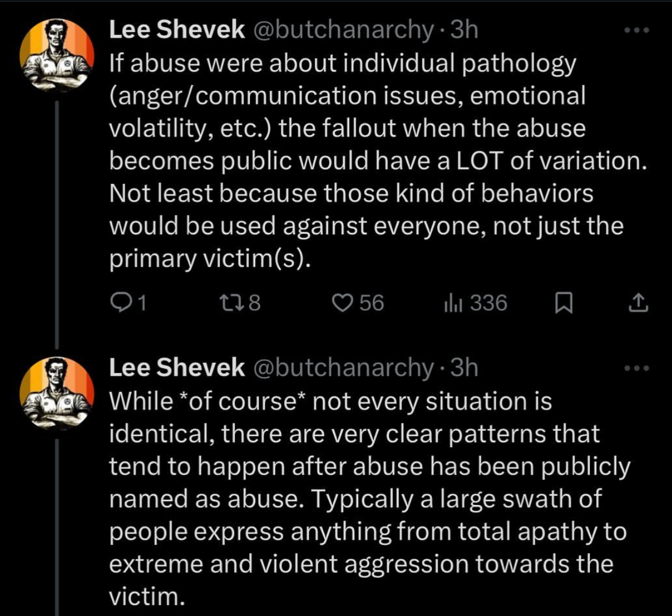672x616 pixels.
Task: Click the 56 likes count
Action: [x=372, y=303]
